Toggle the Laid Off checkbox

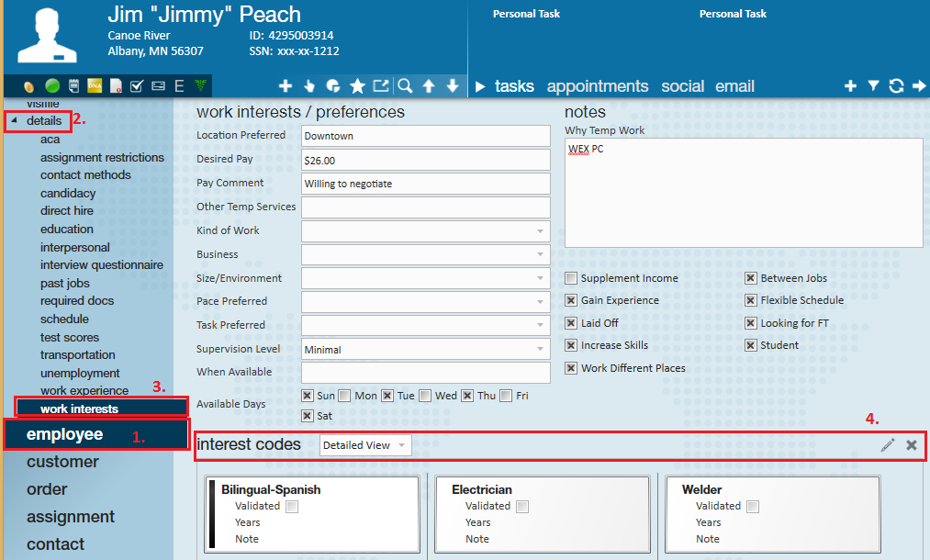(571, 323)
